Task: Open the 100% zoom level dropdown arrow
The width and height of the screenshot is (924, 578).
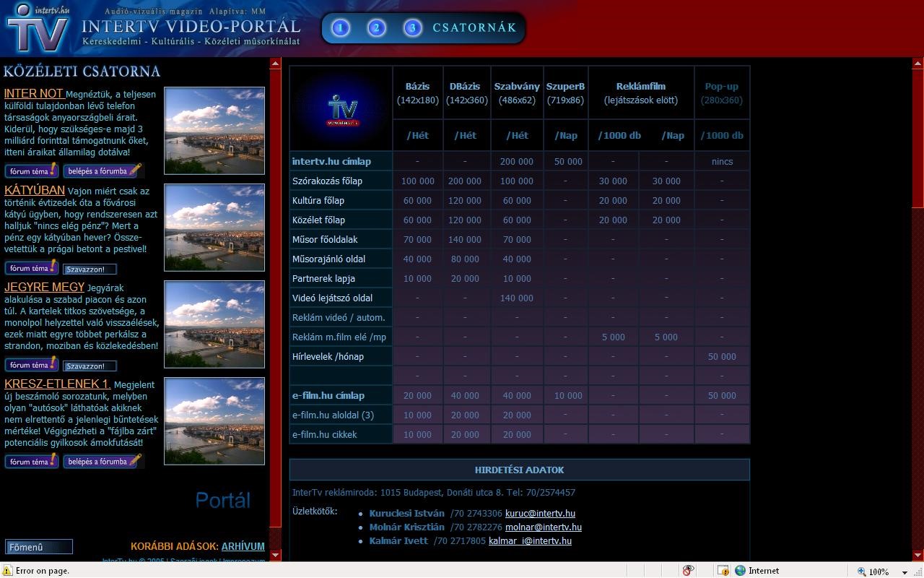Action: [905, 571]
